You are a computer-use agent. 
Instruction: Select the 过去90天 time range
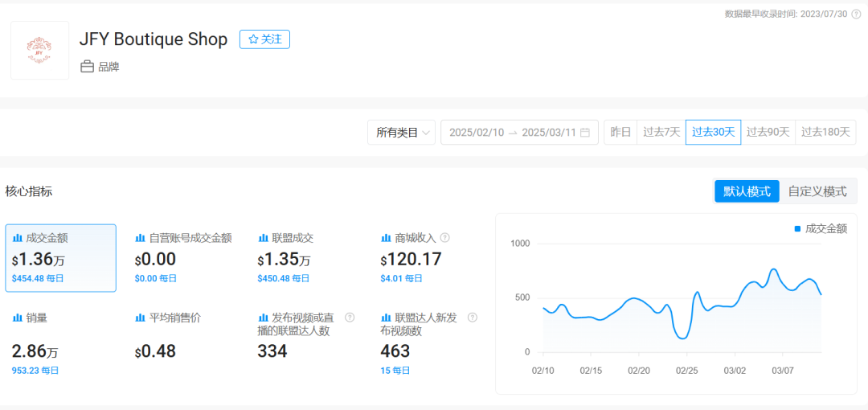(x=768, y=133)
